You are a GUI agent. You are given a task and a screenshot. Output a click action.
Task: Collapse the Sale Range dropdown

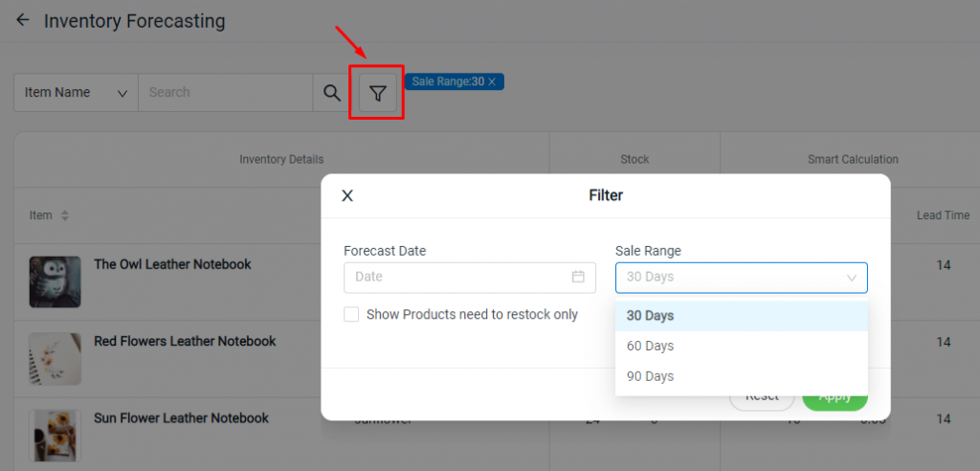coord(851,278)
